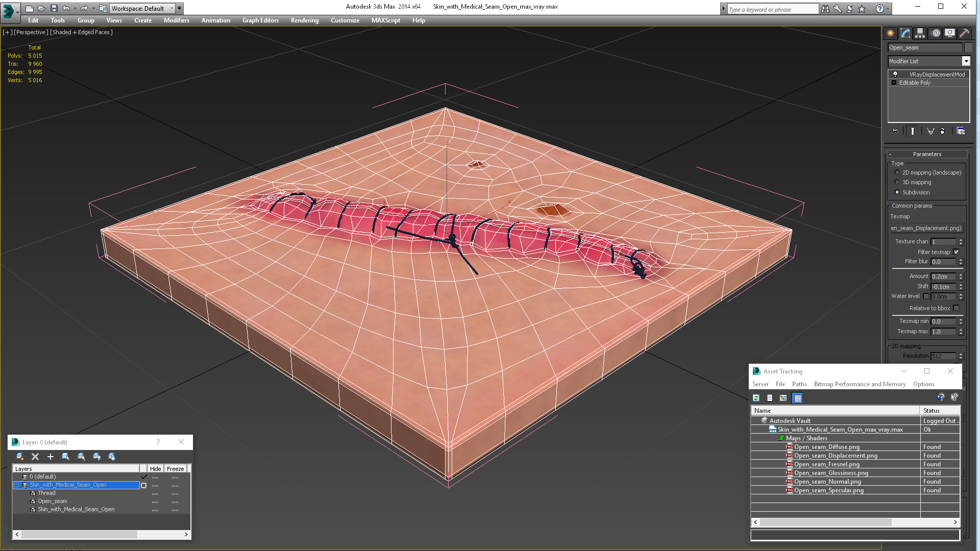Click the binoculars search icon in title bar
This screenshot has height=551, width=980.
[x=825, y=9]
